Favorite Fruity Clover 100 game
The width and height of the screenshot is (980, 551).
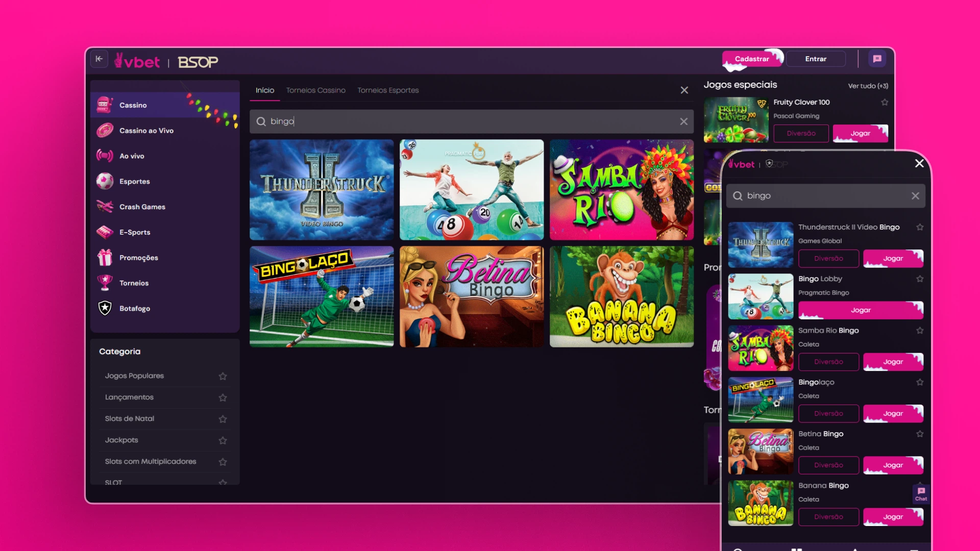click(x=885, y=102)
